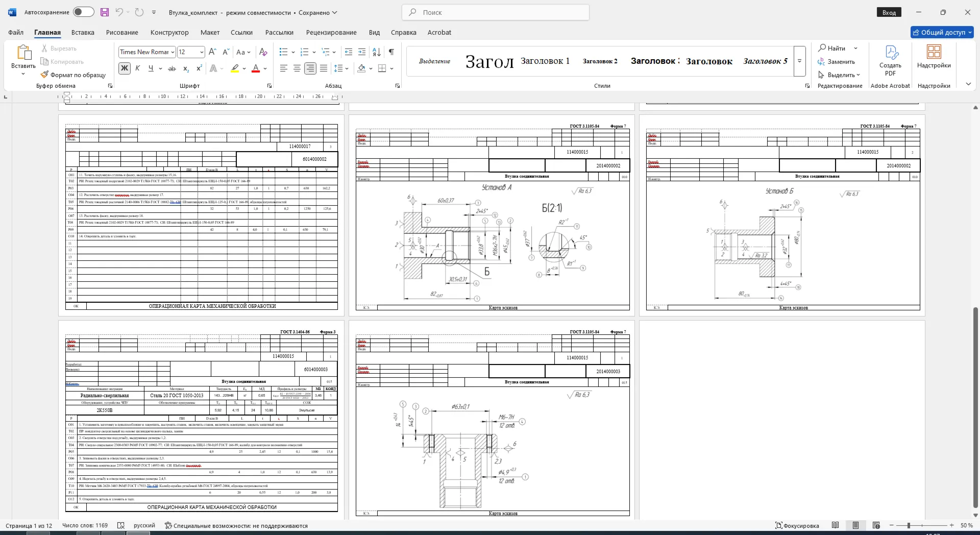The image size is (980, 535).
Task: Toggle Print Layout view in status bar
Action: point(856,525)
